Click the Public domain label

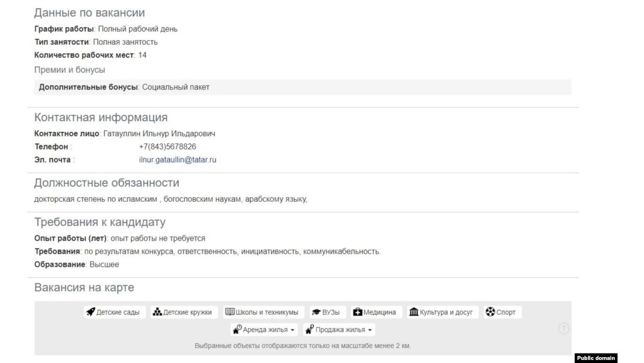(x=596, y=358)
